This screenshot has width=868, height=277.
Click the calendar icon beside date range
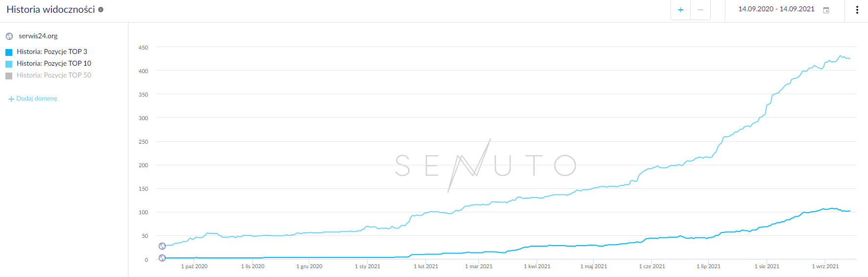click(826, 10)
